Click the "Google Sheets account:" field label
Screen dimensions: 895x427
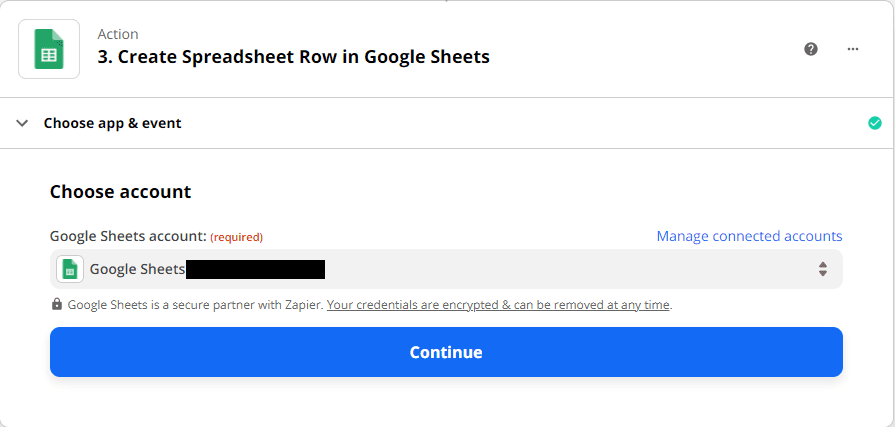(128, 236)
